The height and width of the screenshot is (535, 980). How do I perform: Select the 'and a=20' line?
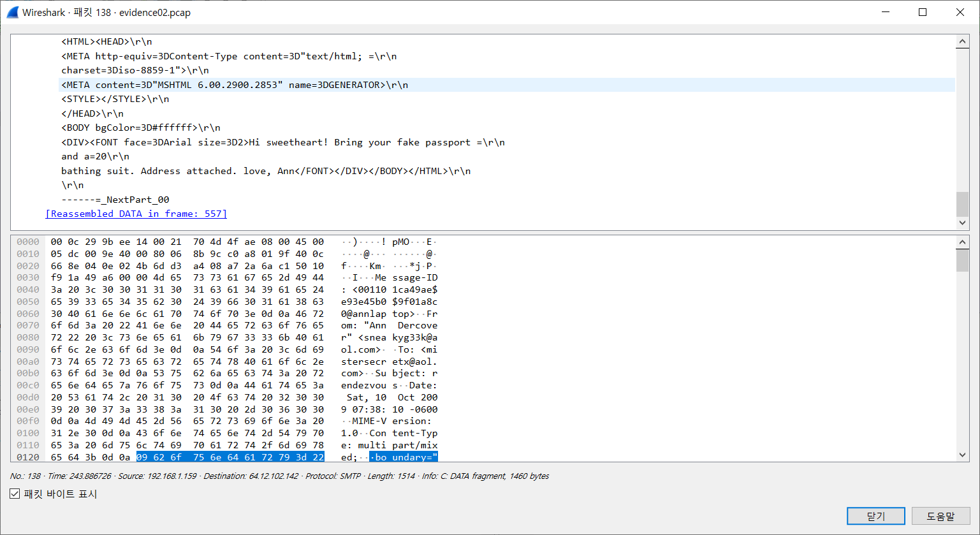point(95,156)
